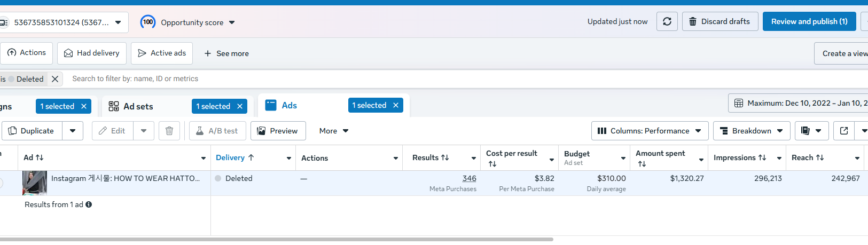Screen dimensions: 868x245
Task: Open the Opportunity score dropdown
Action: (232, 22)
